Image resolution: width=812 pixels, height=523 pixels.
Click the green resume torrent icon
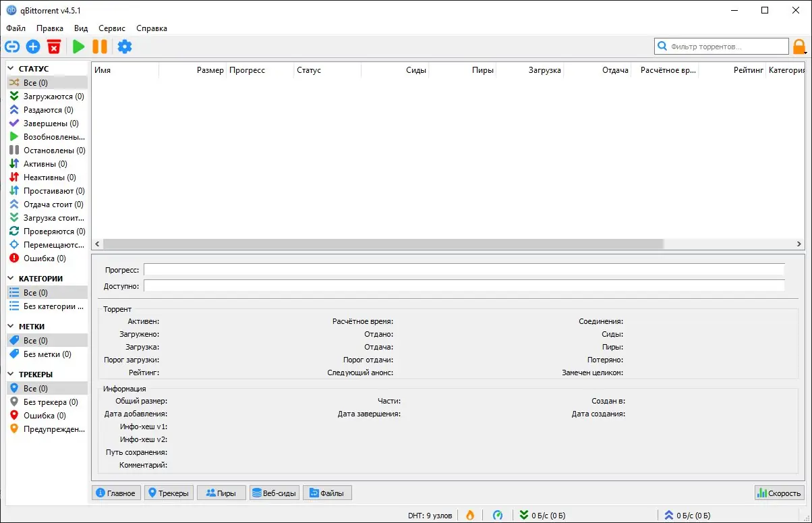(78, 47)
